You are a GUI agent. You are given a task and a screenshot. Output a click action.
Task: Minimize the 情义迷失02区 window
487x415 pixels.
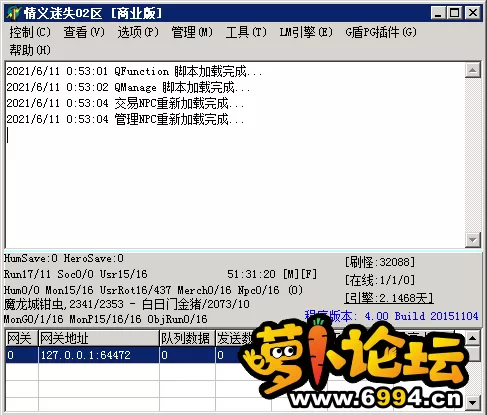pos(439,13)
